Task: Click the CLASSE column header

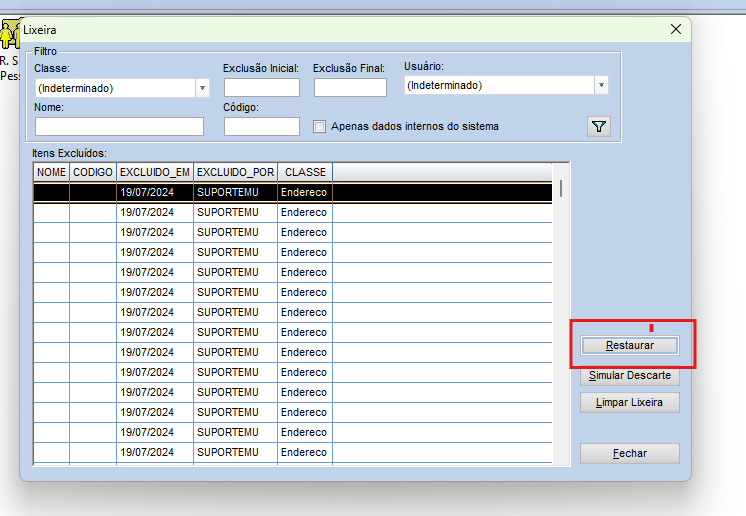Action: 305,172
